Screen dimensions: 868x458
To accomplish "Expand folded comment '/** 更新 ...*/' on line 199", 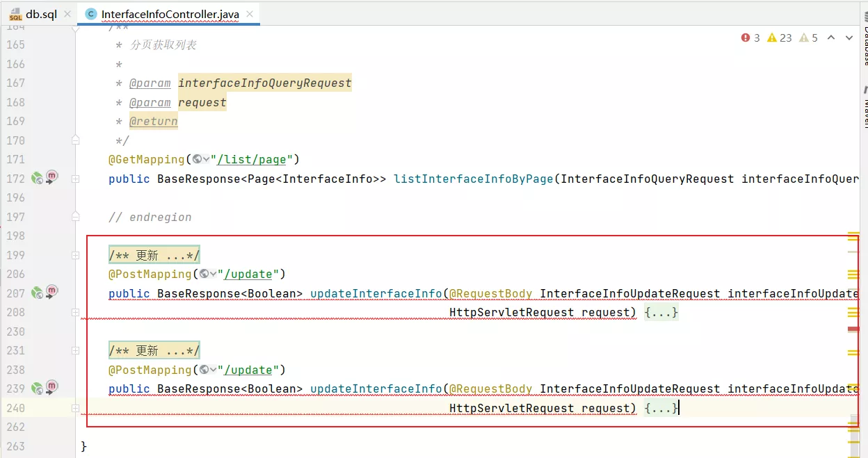I will coord(154,255).
